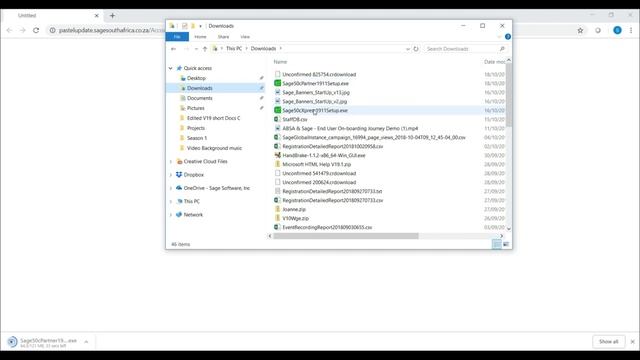Select Unconfirmed 825754.crdownload file

point(319,74)
